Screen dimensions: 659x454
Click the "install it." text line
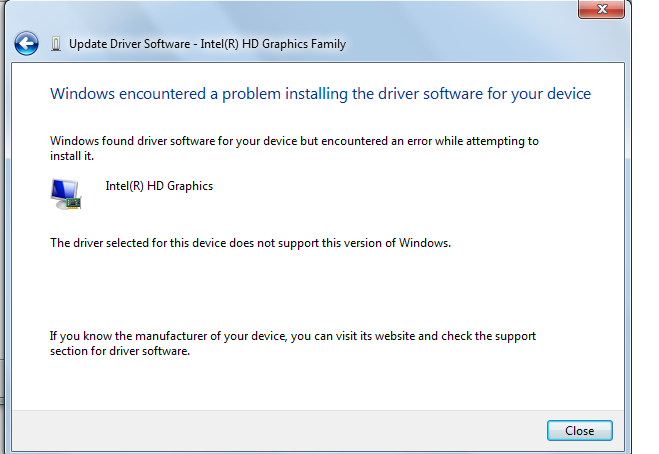pos(71,156)
